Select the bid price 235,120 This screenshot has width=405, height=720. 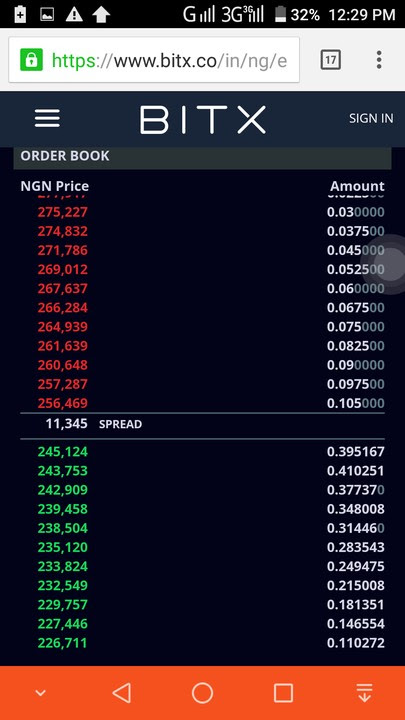[62, 547]
